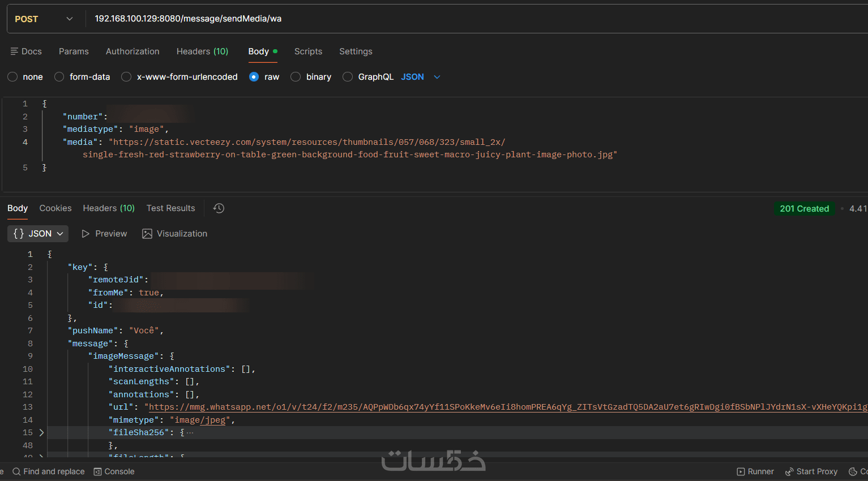Image resolution: width=868 pixels, height=481 pixels.
Task: Open the mmg.whatsapp.net url link
Action: coord(508,407)
